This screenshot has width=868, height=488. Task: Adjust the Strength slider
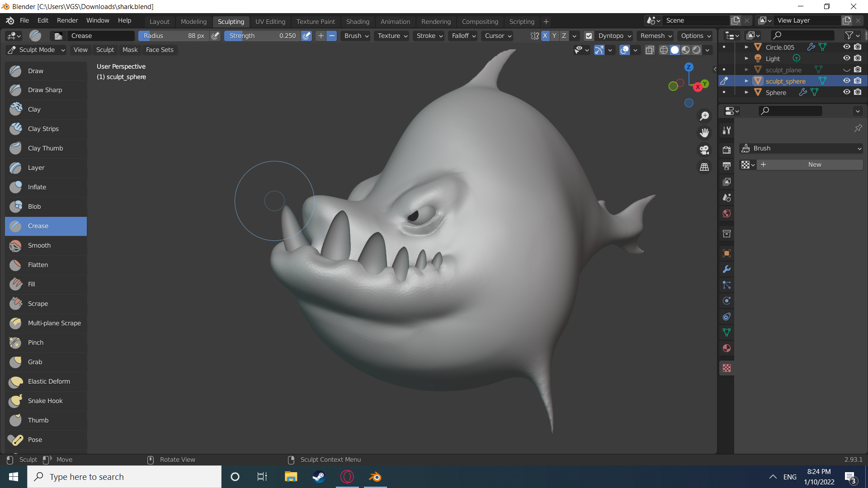click(262, 36)
